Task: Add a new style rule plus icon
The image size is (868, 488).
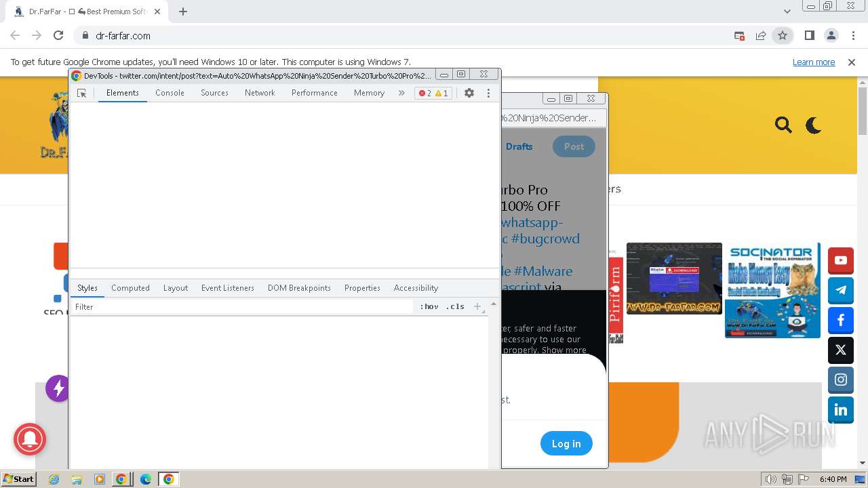Action: [477, 307]
